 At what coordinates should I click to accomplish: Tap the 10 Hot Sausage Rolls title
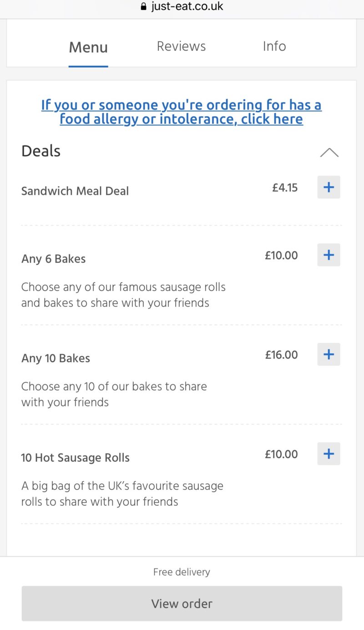76,458
